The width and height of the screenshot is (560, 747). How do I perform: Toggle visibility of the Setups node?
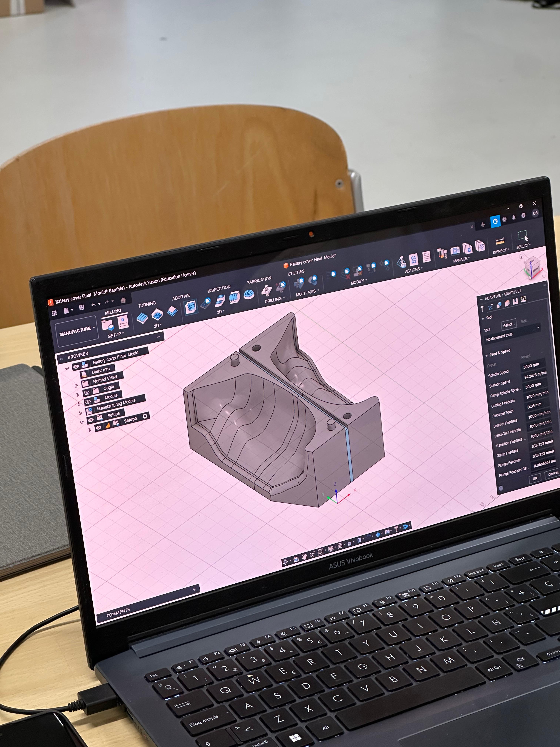pos(91,420)
